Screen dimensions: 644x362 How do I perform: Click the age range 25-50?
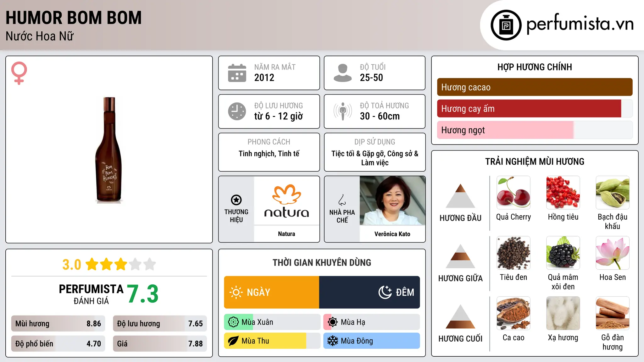click(x=371, y=78)
